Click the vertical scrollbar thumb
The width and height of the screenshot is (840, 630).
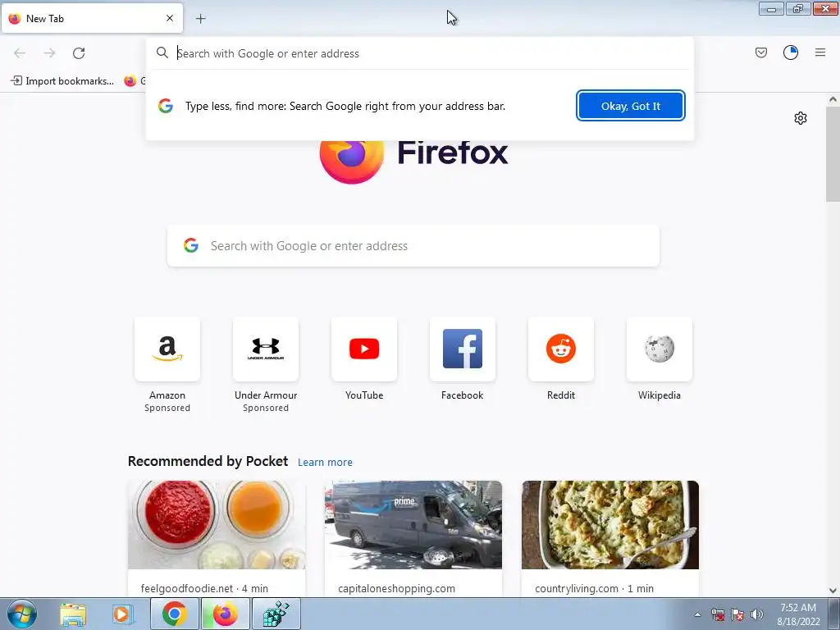click(833, 154)
